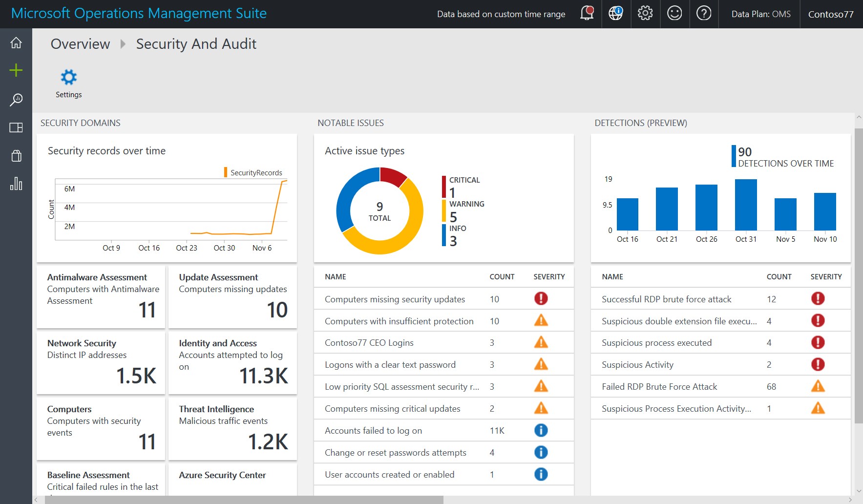The width and height of the screenshot is (863, 504).
Task: Click the yellow WARNING legend entry
Action: coord(463,211)
